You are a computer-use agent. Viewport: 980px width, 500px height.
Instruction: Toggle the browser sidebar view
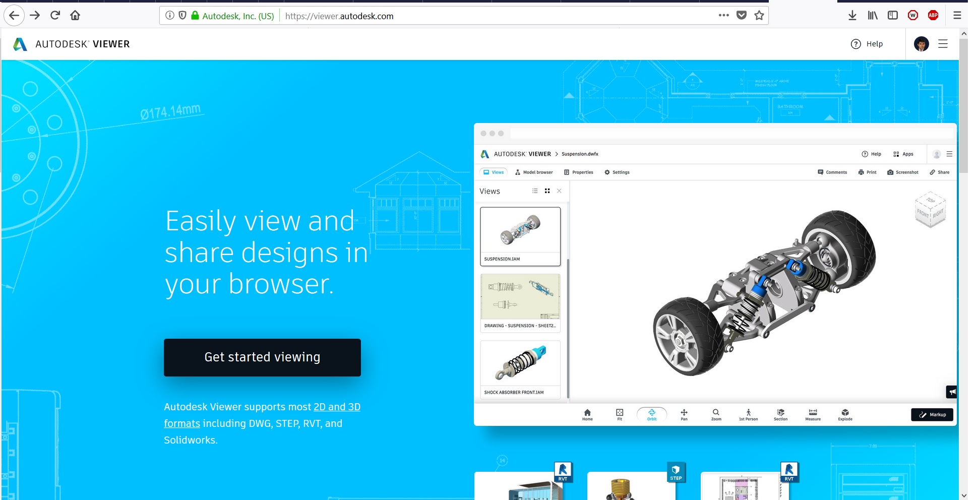tap(893, 16)
